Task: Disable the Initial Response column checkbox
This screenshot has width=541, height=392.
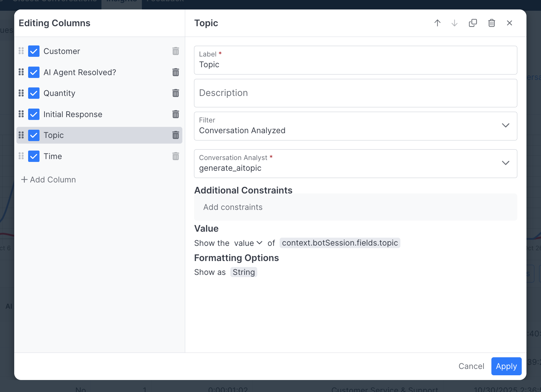Action: (x=34, y=114)
